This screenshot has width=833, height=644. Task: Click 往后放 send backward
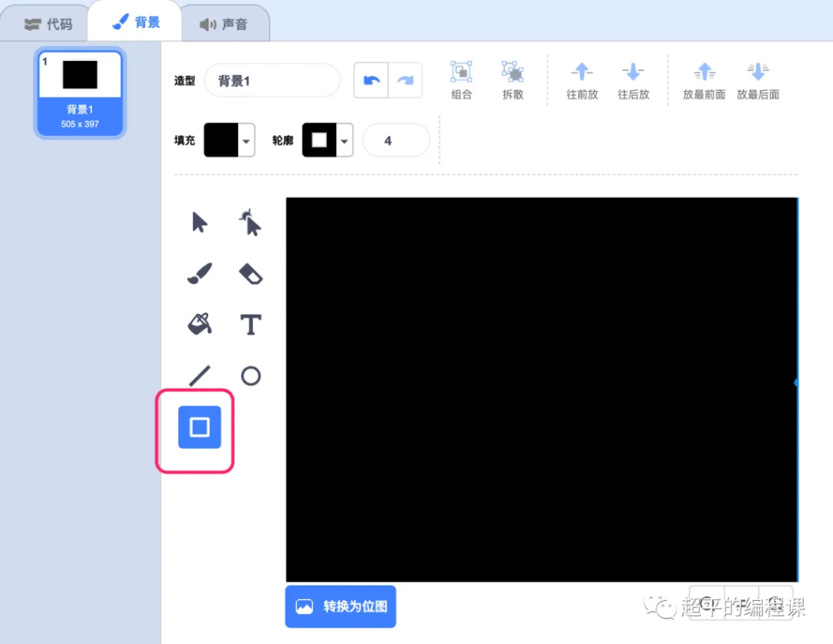(633, 80)
